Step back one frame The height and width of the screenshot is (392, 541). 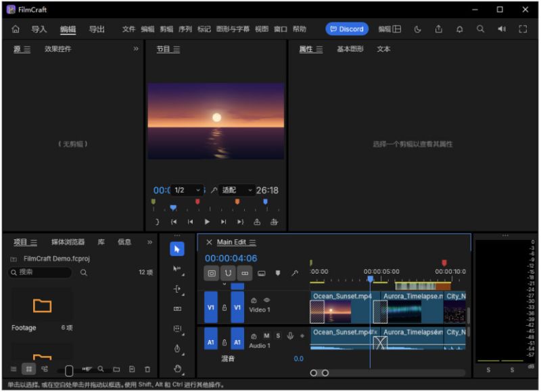[x=190, y=222]
